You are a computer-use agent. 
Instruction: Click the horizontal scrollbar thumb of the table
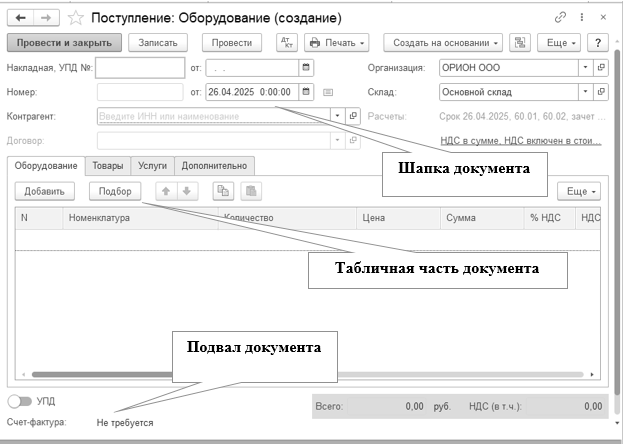(102, 375)
